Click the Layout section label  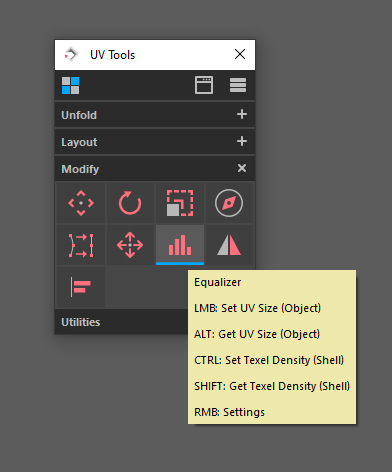79,142
